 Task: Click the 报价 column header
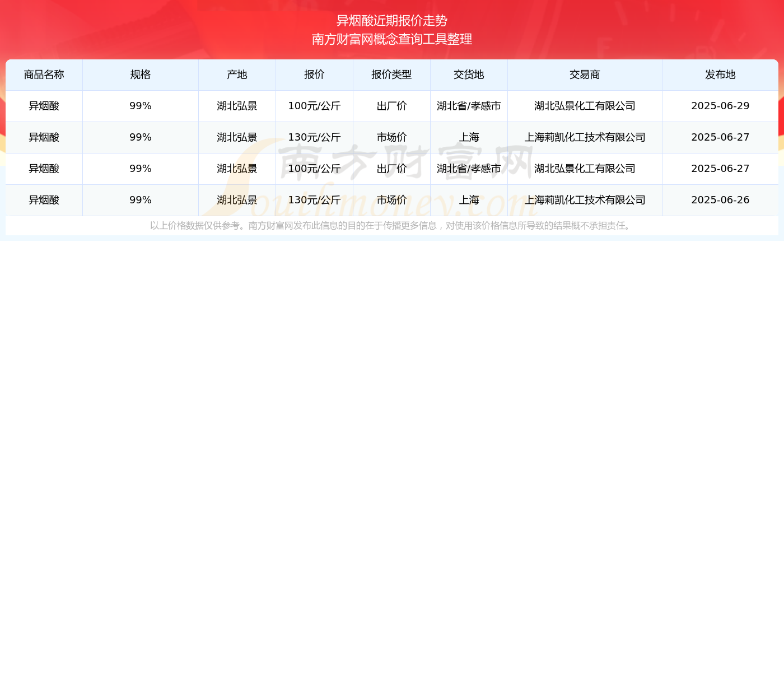(314, 75)
